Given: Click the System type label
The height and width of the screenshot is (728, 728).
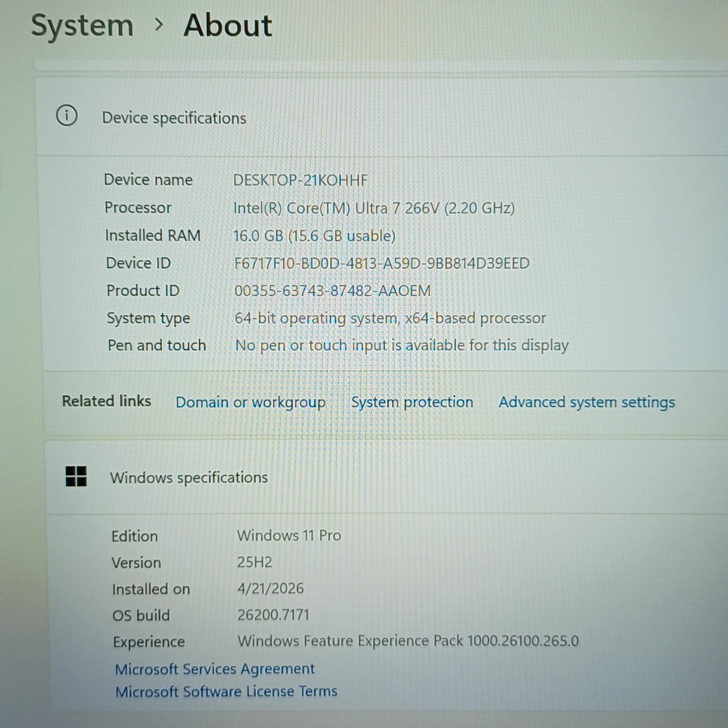Looking at the screenshot, I should click(x=149, y=318).
